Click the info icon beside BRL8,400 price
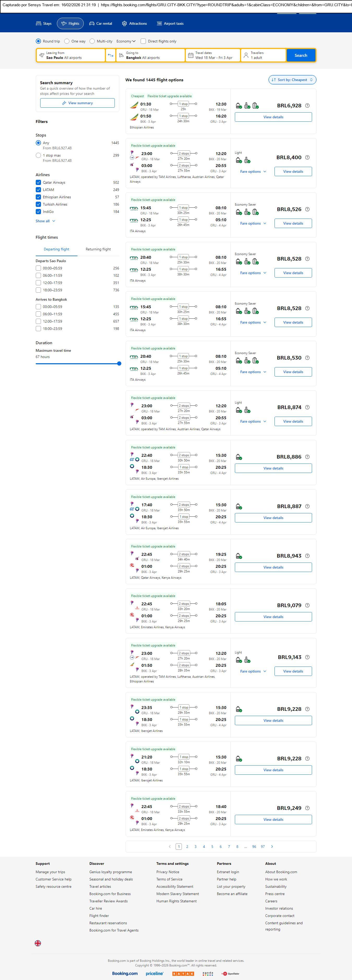This screenshot has height=980, width=352. tap(307, 157)
